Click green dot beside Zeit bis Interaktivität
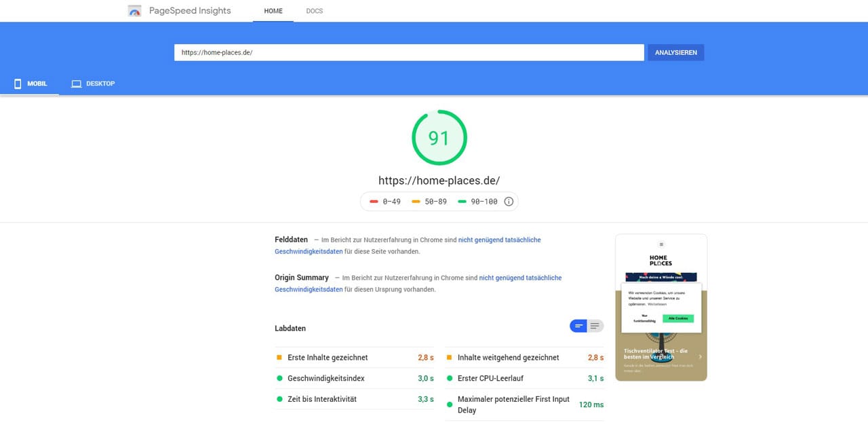The width and height of the screenshot is (868, 433). 279,399
